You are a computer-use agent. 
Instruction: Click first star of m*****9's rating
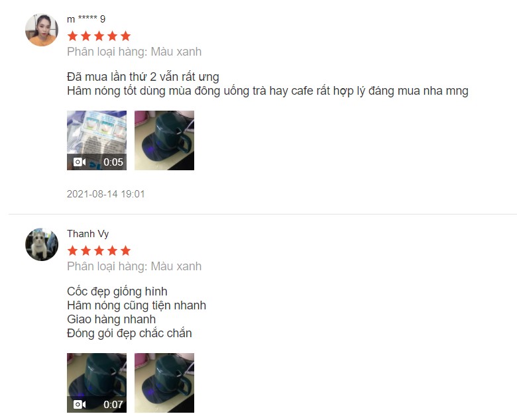click(x=72, y=36)
